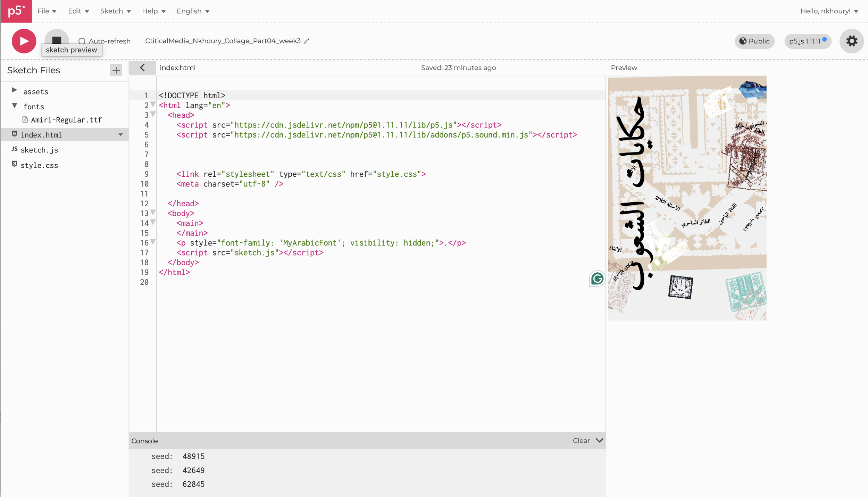
Task: Add a new file with plus button
Action: pyautogui.click(x=116, y=71)
